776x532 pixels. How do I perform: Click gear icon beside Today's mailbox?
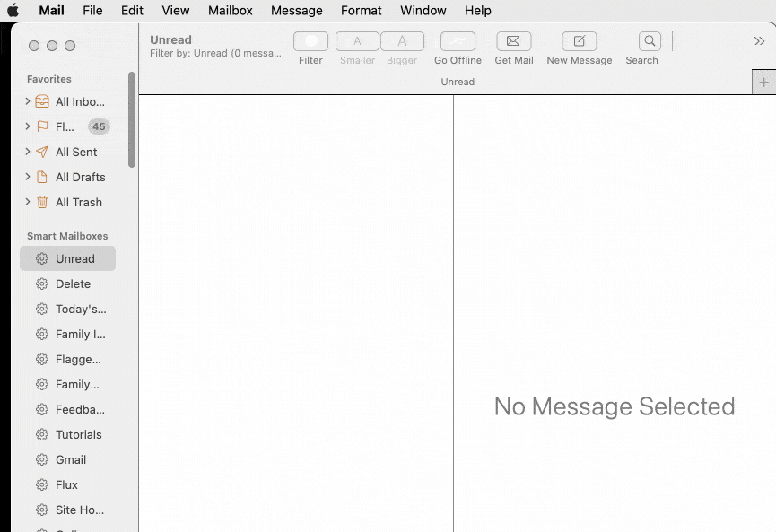[x=42, y=309]
